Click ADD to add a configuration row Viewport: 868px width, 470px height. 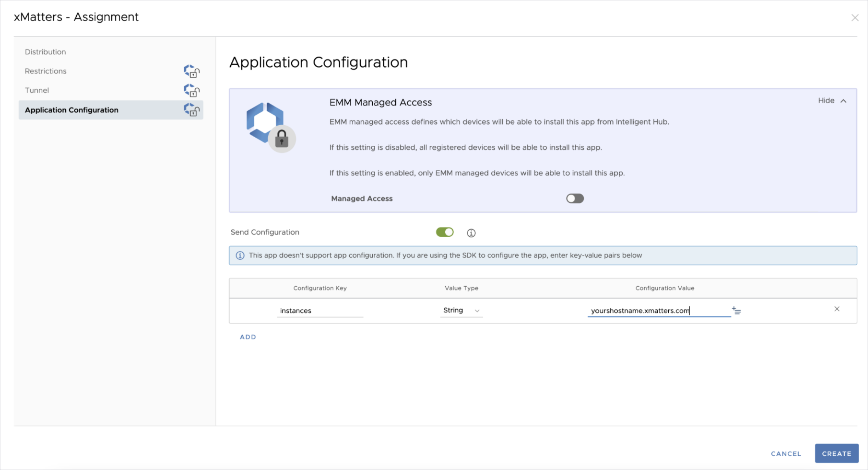(248, 337)
